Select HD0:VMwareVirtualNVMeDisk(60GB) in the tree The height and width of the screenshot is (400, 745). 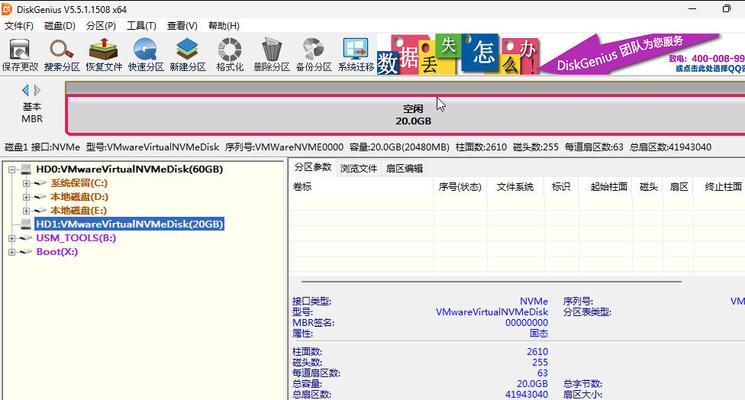tap(129, 169)
